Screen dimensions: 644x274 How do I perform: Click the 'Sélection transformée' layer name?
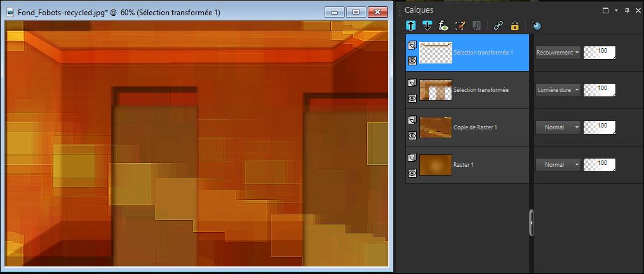481,90
